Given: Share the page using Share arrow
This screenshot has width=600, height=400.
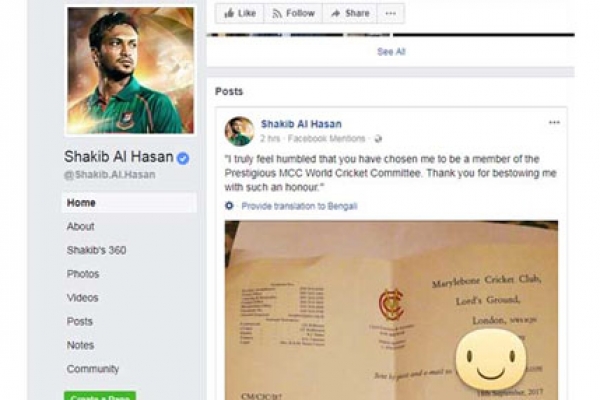Looking at the screenshot, I should 350,13.
